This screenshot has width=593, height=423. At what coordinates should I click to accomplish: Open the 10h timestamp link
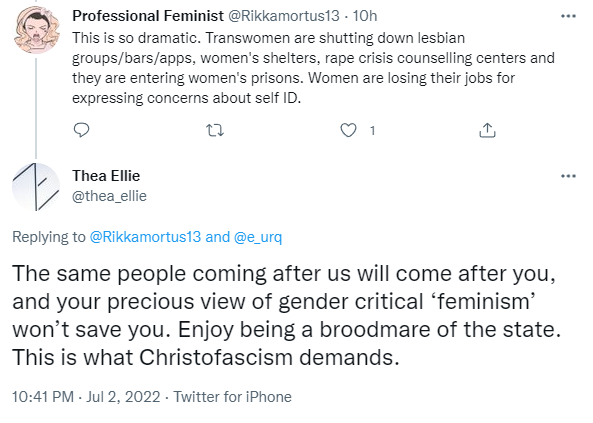(365, 16)
